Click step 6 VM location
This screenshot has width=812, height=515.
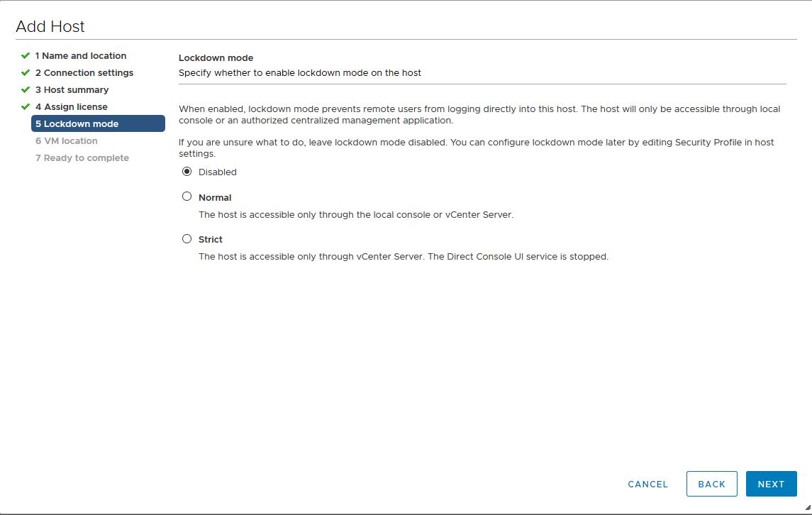[x=66, y=140]
